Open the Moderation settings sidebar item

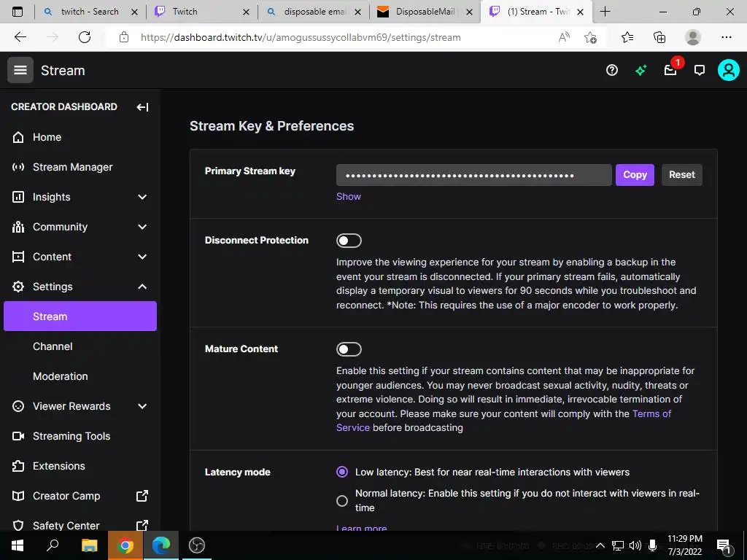pyautogui.click(x=80, y=376)
